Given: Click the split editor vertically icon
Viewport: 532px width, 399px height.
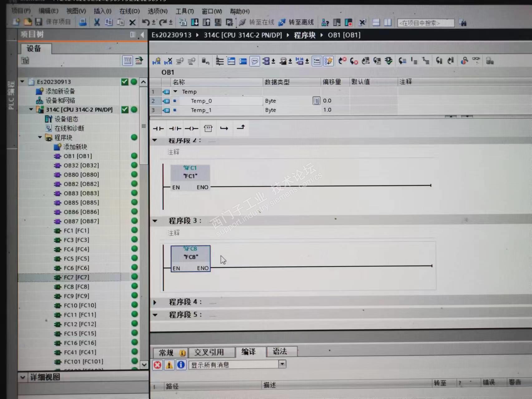Looking at the screenshot, I should pos(388,22).
